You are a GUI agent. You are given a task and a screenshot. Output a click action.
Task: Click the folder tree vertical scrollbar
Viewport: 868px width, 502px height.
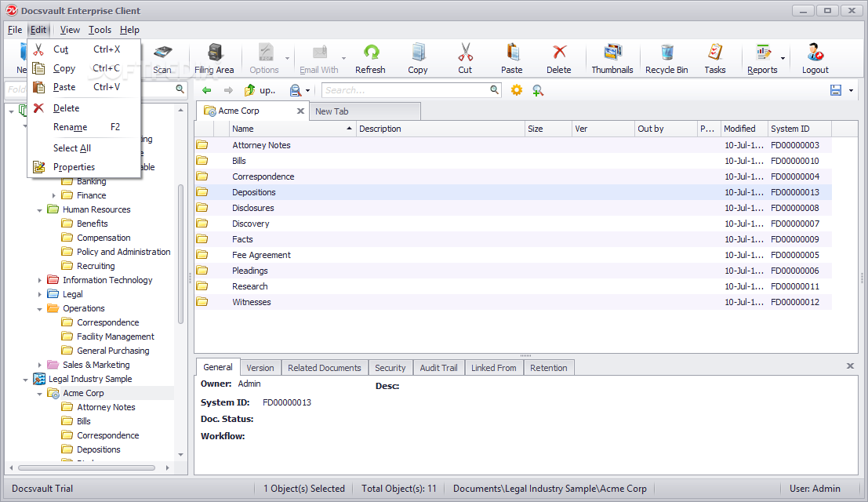[x=180, y=253]
